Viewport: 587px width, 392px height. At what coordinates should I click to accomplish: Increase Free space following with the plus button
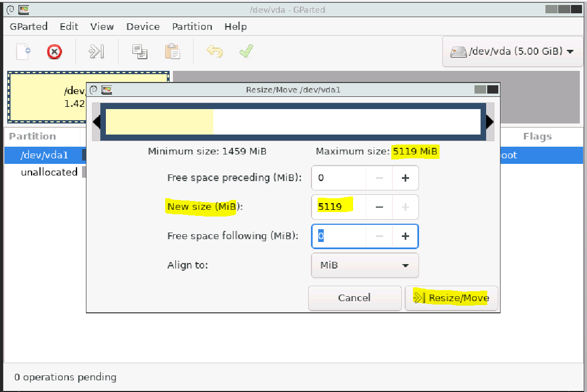tap(405, 236)
